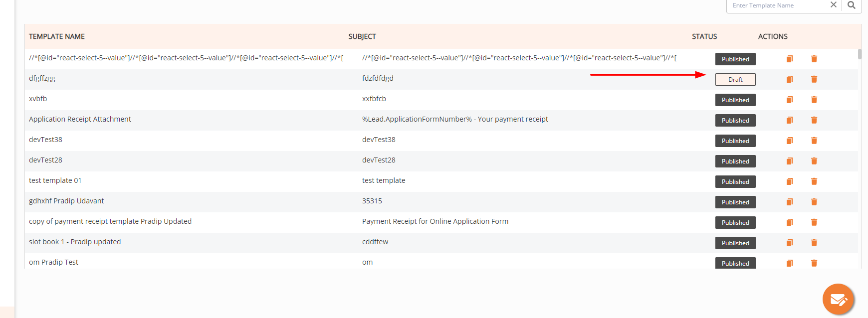Click the Draft status of dfgffzgg
Viewport: 868px width, 318px height.
(735, 79)
